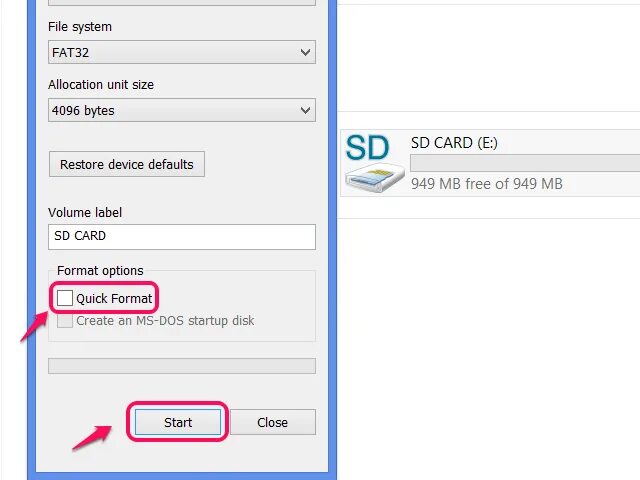Click Restore device defaults button
Image resolution: width=640 pixels, height=480 pixels.
(x=127, y=164)
